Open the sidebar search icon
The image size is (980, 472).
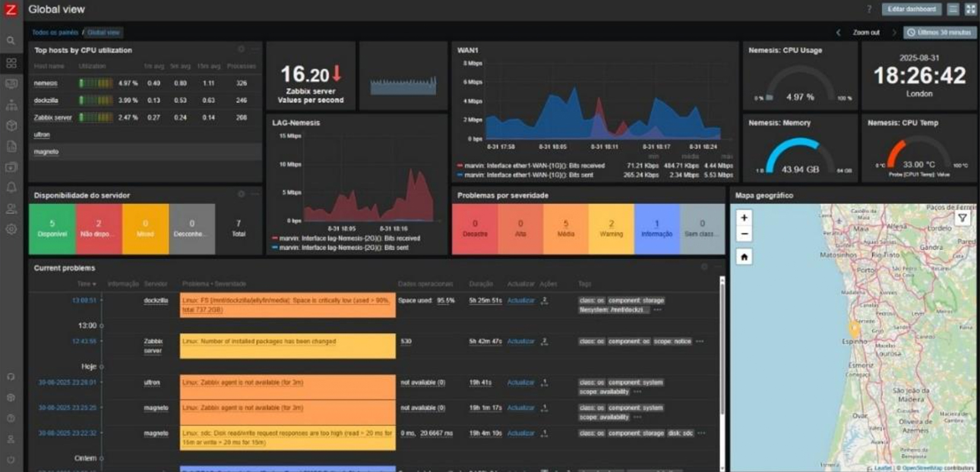click(x=11, y=40)
